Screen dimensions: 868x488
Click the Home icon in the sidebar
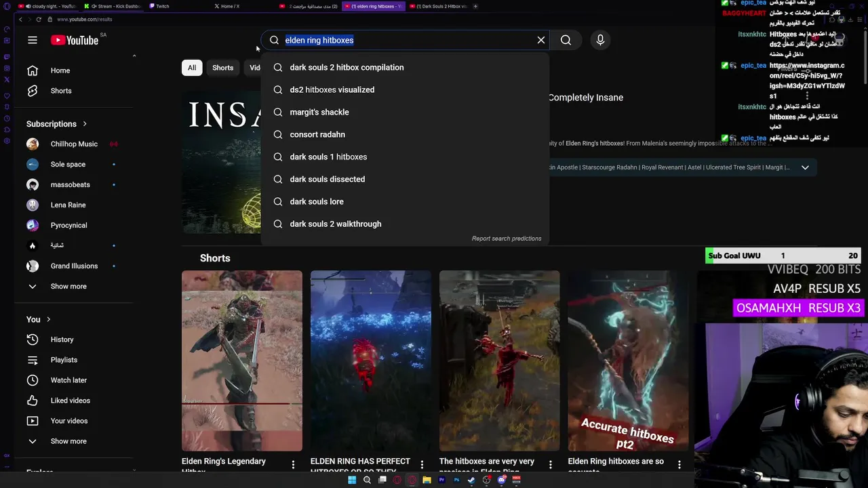[x=33, y=70]
